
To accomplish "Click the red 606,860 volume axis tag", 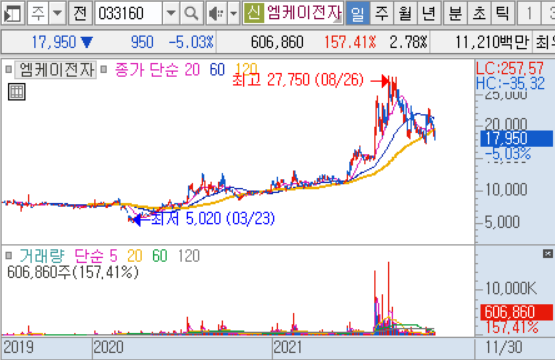I will click(x=516, y=312).
